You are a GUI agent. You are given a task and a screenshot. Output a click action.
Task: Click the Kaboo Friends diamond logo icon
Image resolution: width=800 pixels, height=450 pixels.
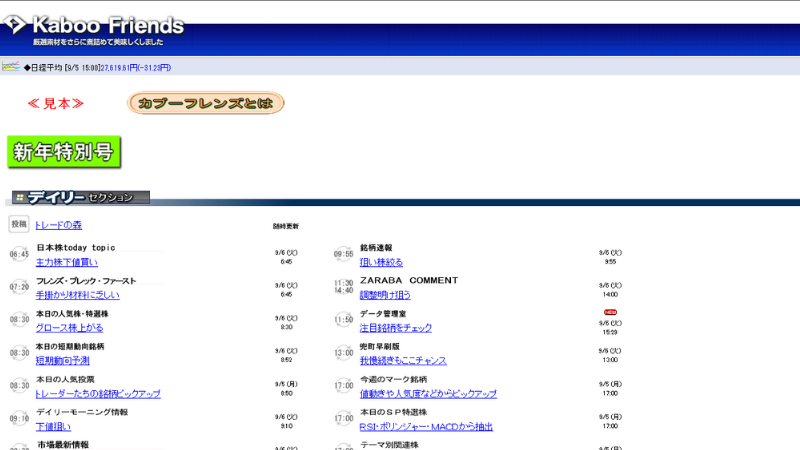(x=14, y=24)
